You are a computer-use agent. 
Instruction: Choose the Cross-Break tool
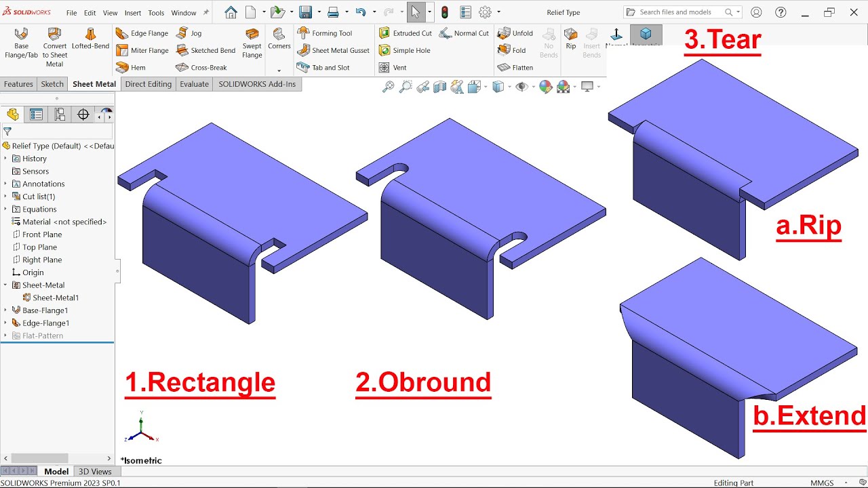pos(201,68)
